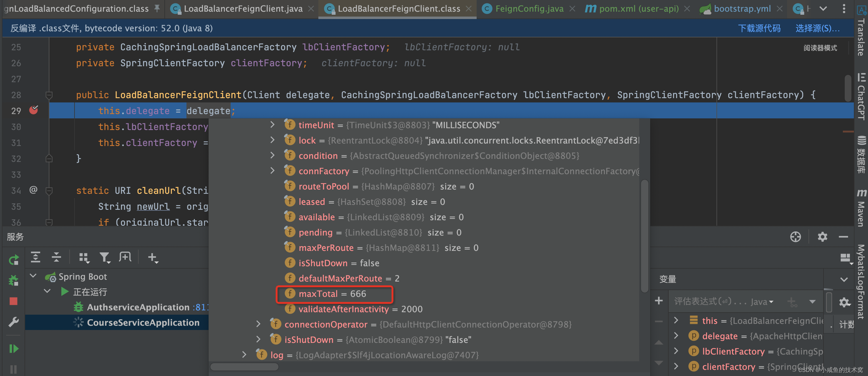Screen dimensions: 868x376
Task: Open the FeignConfig.java tab
Action: point(529,9)
